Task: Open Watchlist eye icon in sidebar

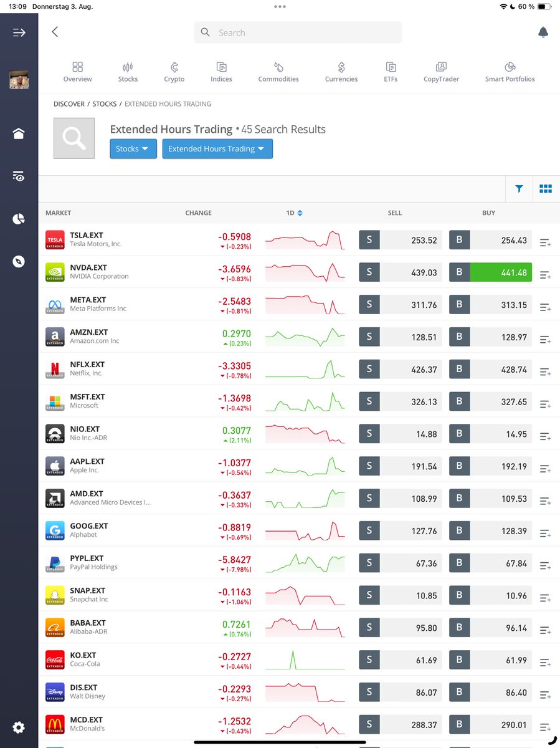Action: click(x=19, y=176)
